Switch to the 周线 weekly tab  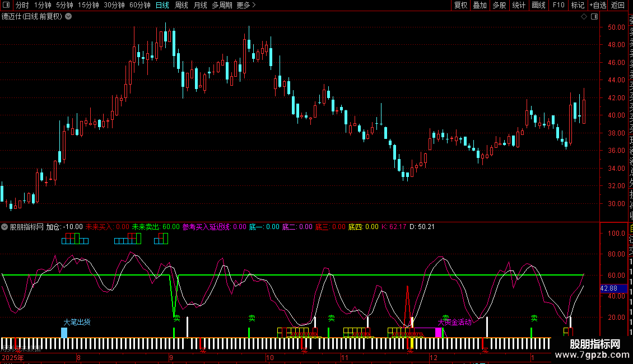point(181,5)
